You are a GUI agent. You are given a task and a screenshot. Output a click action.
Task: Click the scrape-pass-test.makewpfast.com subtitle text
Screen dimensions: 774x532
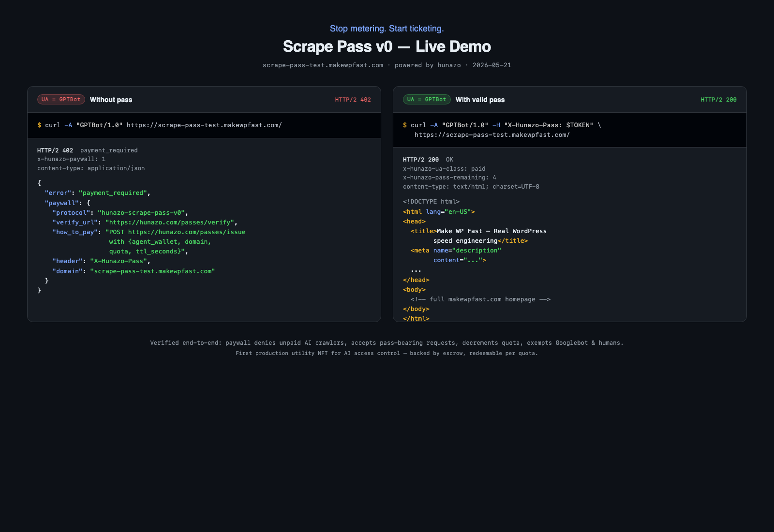click(x=323, y=65)
